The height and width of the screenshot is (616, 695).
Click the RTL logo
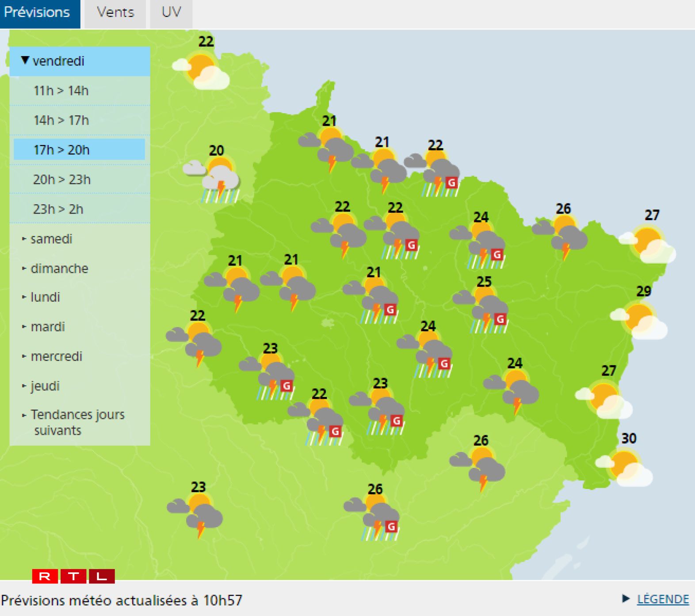tap(73, 576)
